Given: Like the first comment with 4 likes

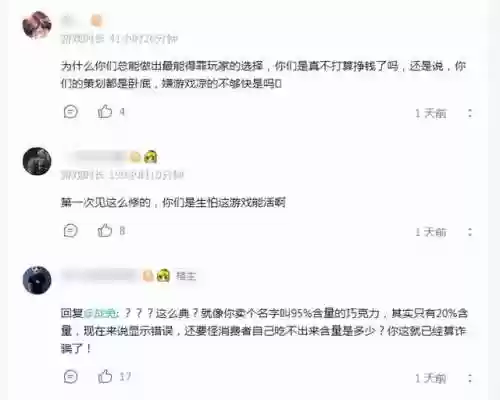Looking at the screenshot, I should coord(105,111).
